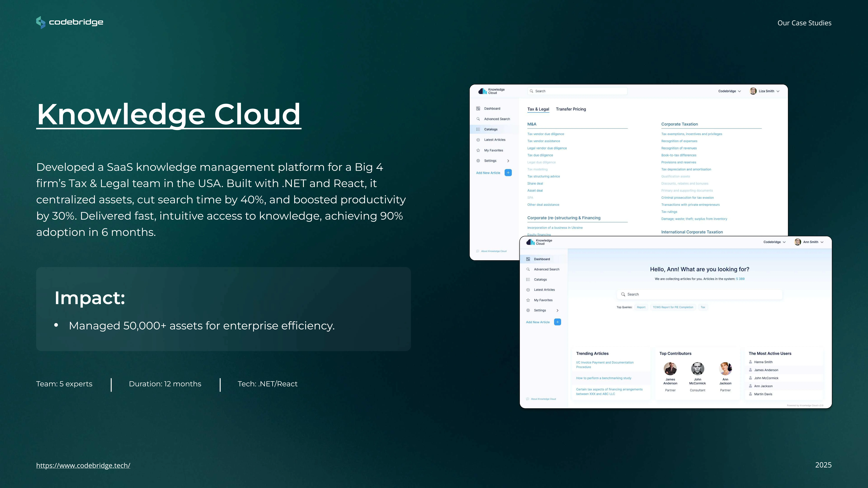Click John McCormick contributor photo
This screenshot has width=868, height=488.
[698, 369]
